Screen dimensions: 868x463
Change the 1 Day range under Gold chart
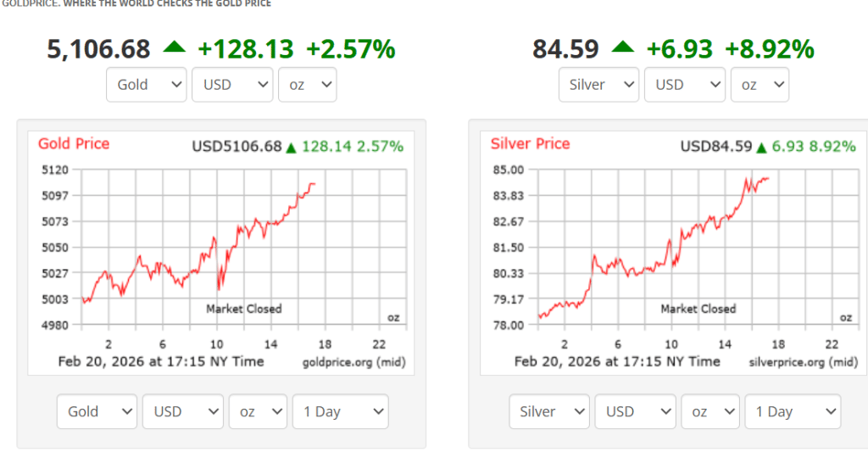pos(340,412)
